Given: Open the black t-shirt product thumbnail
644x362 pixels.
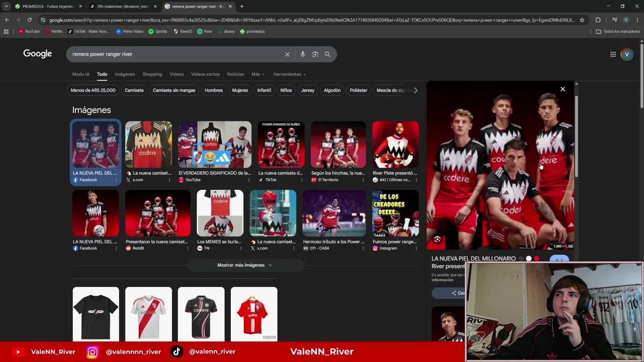Looking at the screenshot, I should (x=96, y=314).
